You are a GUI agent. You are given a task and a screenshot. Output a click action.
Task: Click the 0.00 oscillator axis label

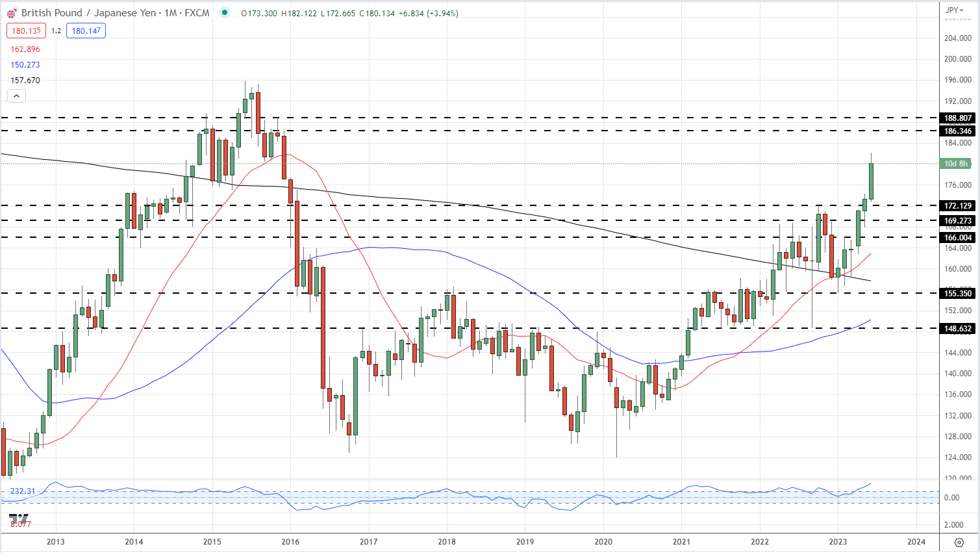click(951, 498)
